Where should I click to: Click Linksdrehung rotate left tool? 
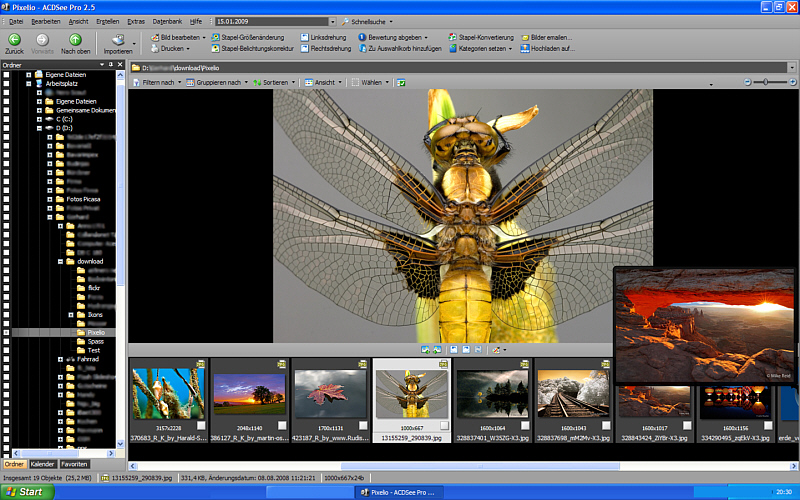click(x=329, y=37)
